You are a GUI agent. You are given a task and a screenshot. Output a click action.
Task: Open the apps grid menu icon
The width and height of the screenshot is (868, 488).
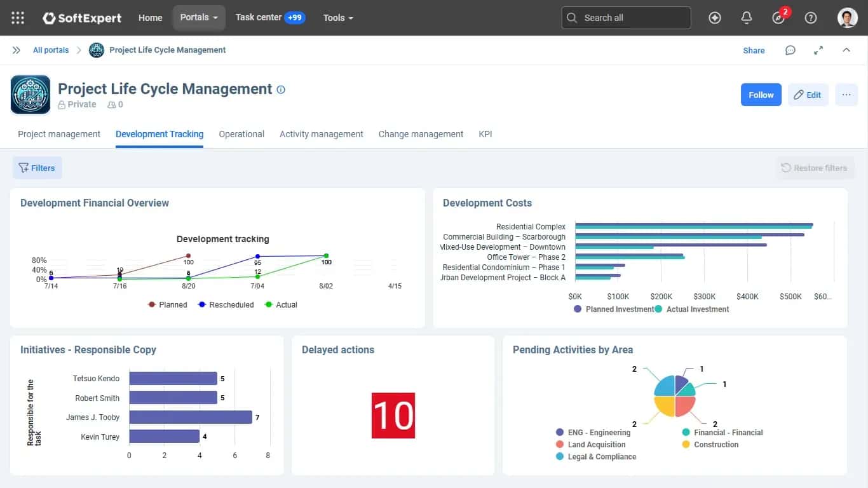pos(18,18)
